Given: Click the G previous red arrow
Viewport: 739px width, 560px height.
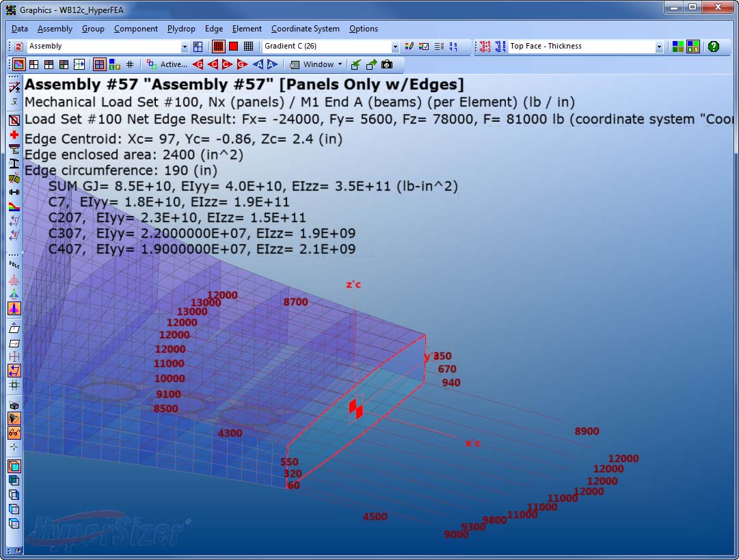Looking at the screenshot, I should [198, 64].
